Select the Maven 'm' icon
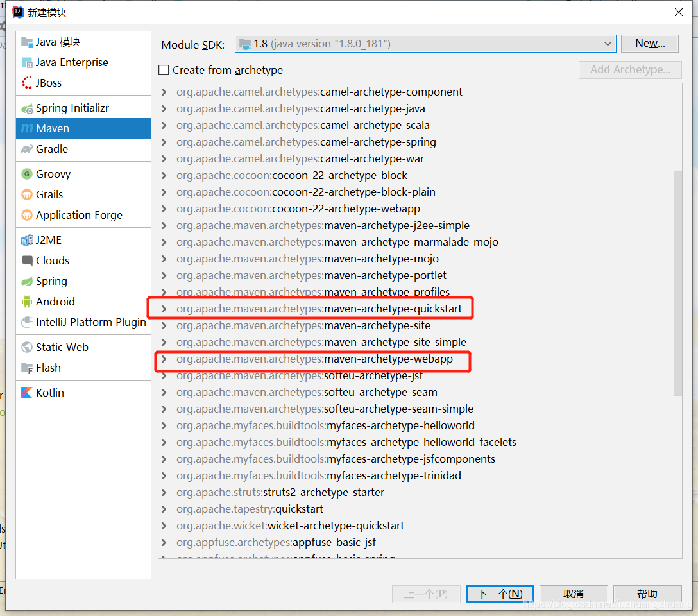 click(x=27, y=128)
